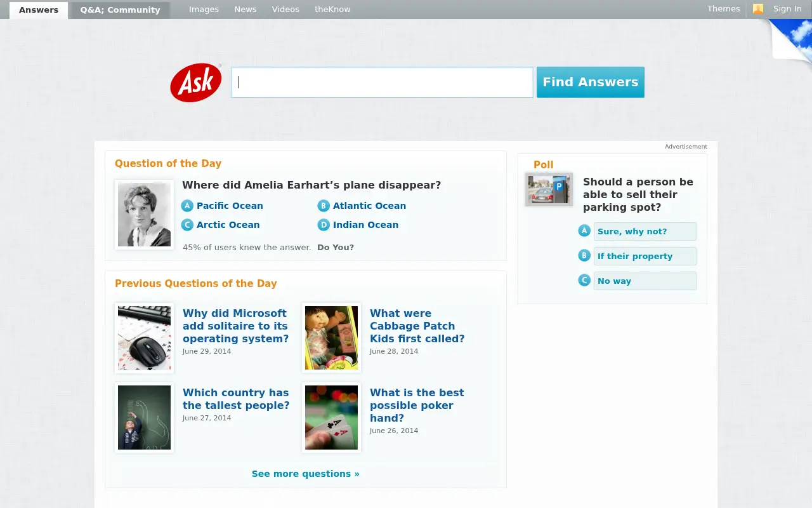The image size is (812, 508).
Task: Click the Question of the Day heading
Action: tap(168, 164)
